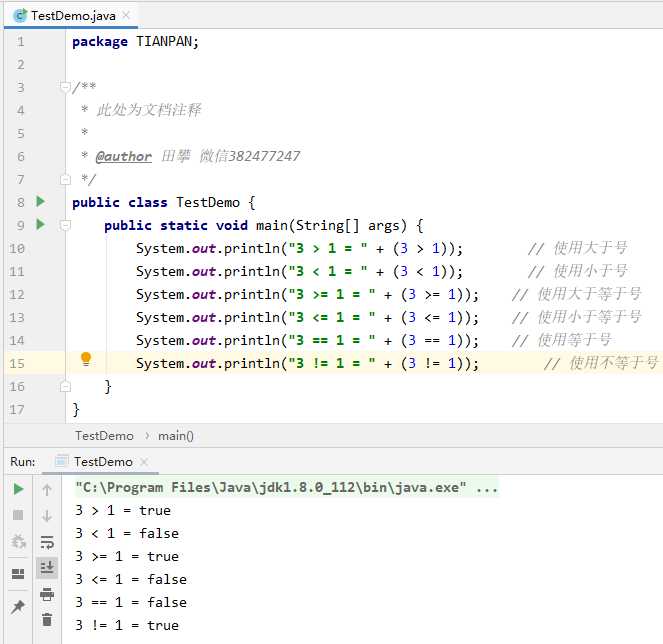Go down the stack trace arrow
The image size is (663, 644).
point(47,516)
